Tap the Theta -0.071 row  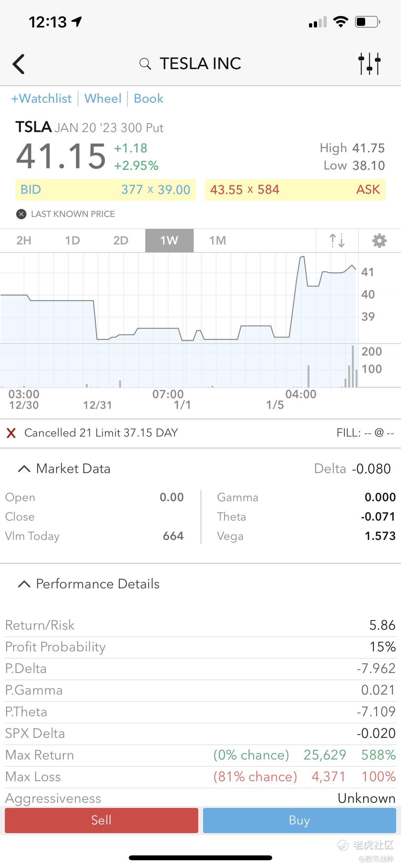click(306, 517)
